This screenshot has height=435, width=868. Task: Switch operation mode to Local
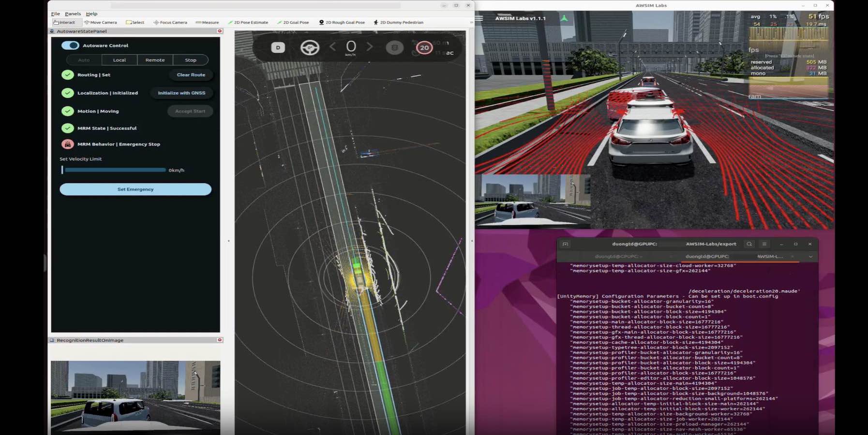tap(120, 60)
